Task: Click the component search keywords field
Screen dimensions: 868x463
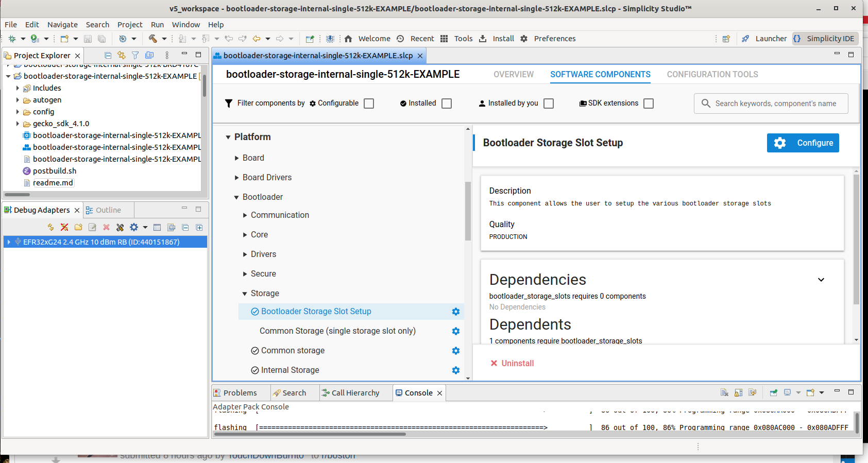Action: tap(775, 104)
